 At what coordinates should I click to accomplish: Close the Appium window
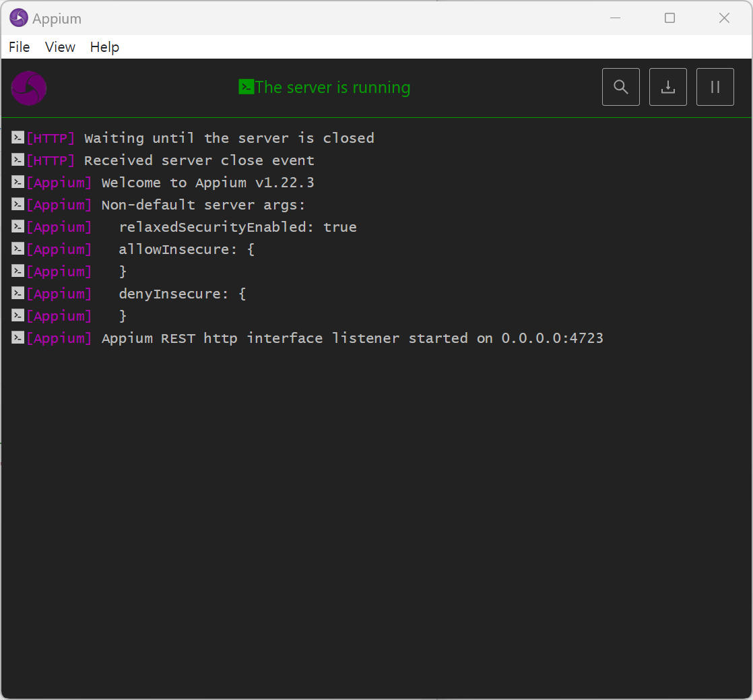click(724, 18)
